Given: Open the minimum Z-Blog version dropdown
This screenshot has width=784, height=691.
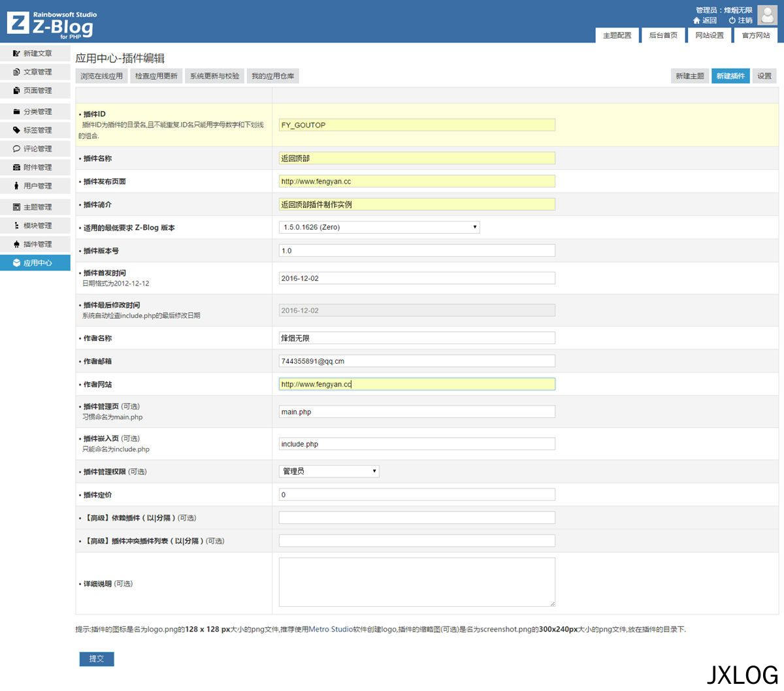Looking at the screenshot, I should pyautogui.click(x=380, y=227).
